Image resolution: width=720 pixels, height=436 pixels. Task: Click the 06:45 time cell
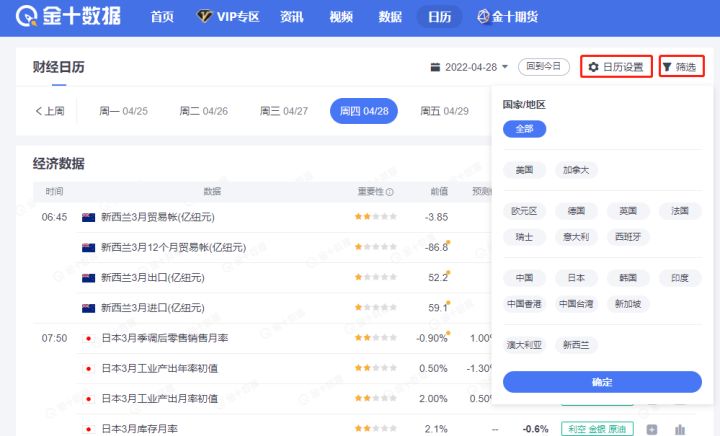(54, 217)
